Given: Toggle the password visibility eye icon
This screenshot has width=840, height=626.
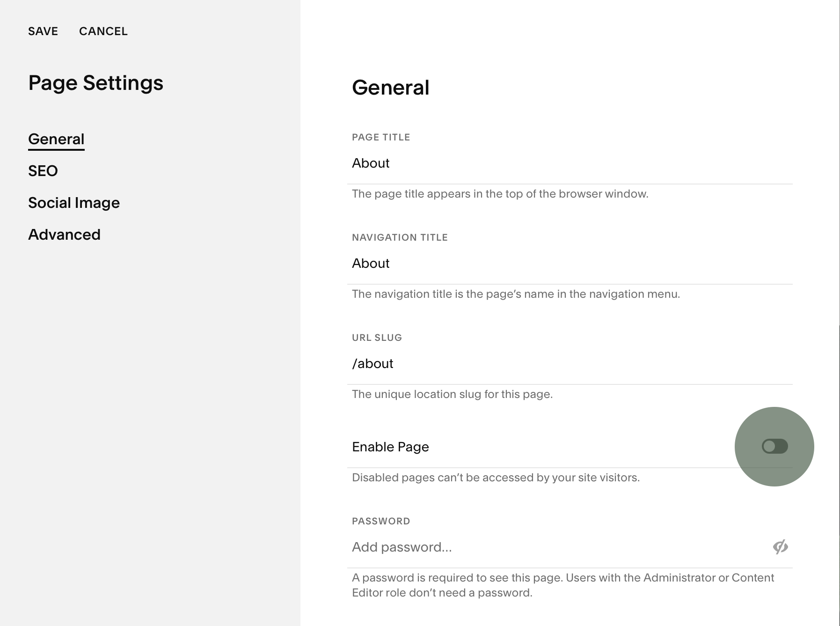Looking at the screenshot, I should [780, 546].
